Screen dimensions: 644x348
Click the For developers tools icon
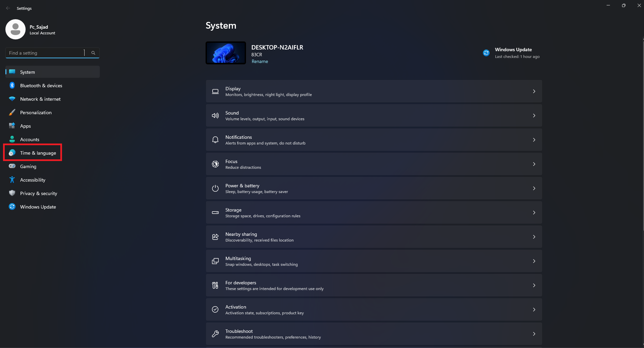pos(215,285)
